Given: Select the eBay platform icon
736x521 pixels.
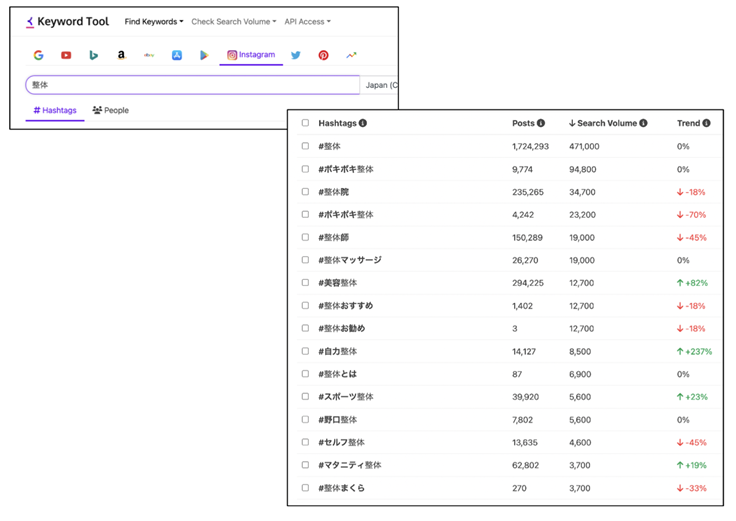Looking at the screenshot, I should coord(149,55).
